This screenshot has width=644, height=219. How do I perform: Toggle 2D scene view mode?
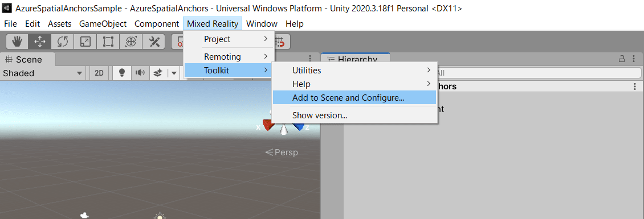99,73
